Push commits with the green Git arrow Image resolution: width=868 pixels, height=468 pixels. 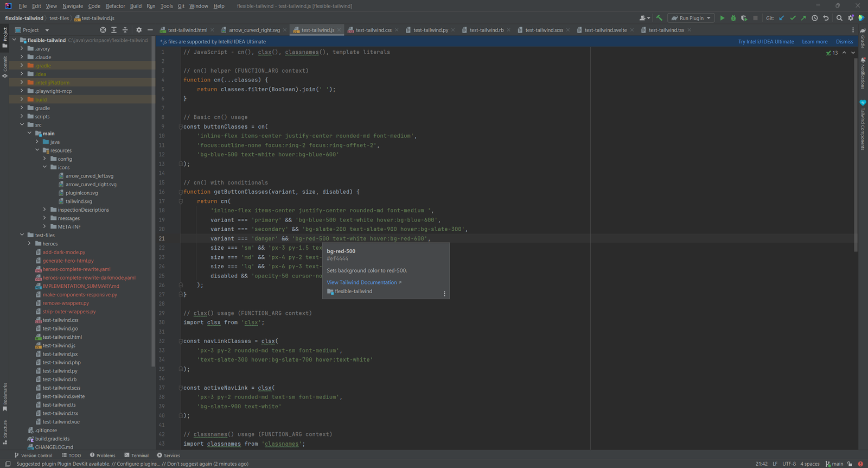(803, 18)
